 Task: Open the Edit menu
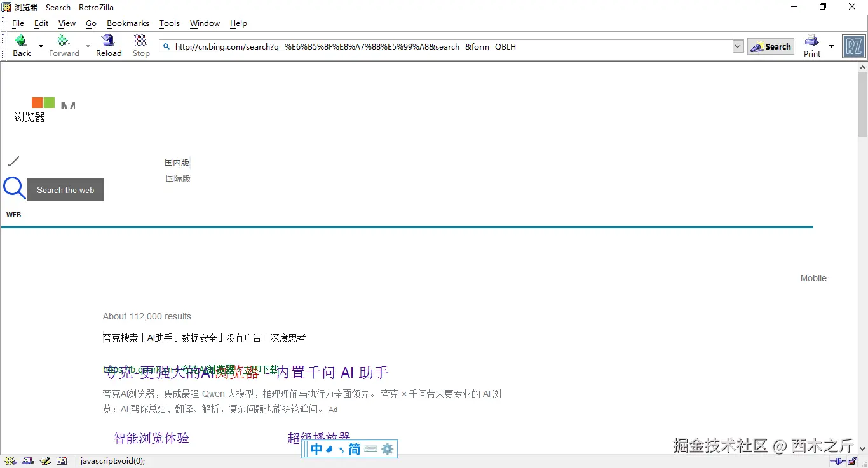[41, 23]
